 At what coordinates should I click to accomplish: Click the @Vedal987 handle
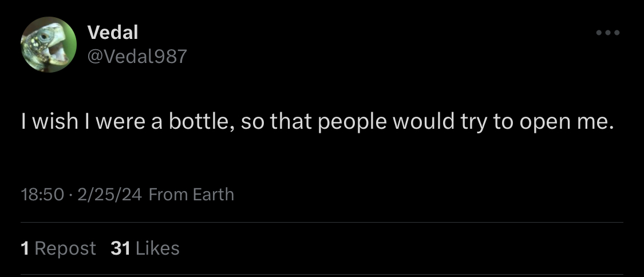point(137,56)
